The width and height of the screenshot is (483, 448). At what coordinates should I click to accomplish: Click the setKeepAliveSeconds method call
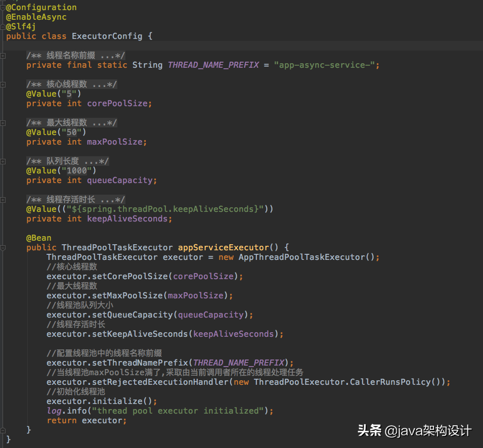140,334
